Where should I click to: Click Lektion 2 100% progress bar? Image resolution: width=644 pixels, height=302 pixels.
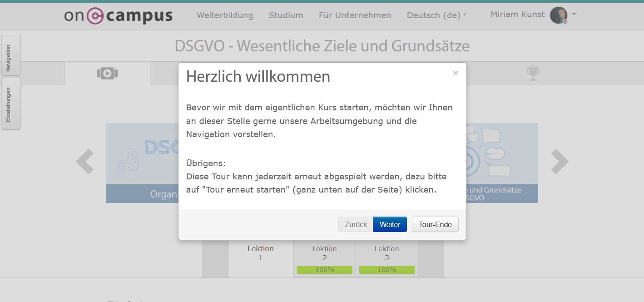[x=325, y=270]
